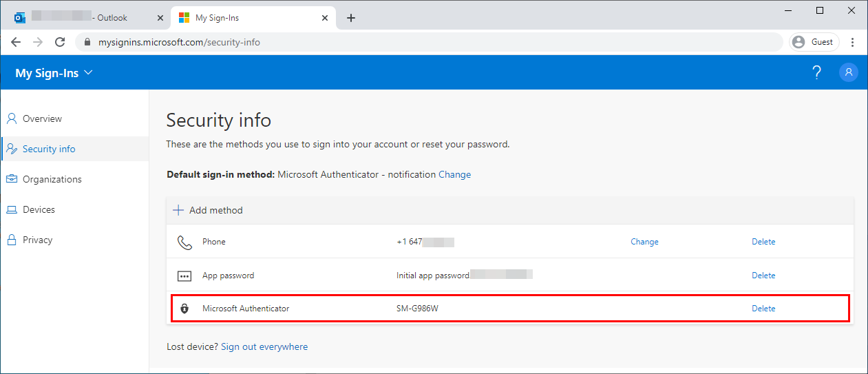Click the +1 647 phone number
The width and height of the screenshot is (868, 374).
coord(410,242)
